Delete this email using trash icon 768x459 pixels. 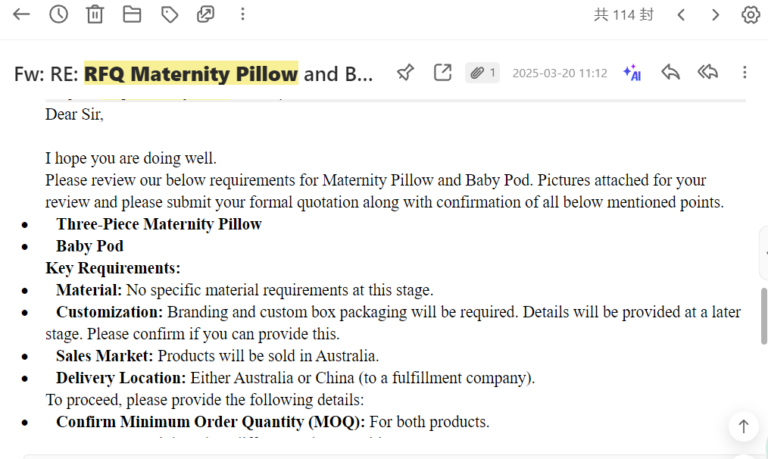point(95,14)
